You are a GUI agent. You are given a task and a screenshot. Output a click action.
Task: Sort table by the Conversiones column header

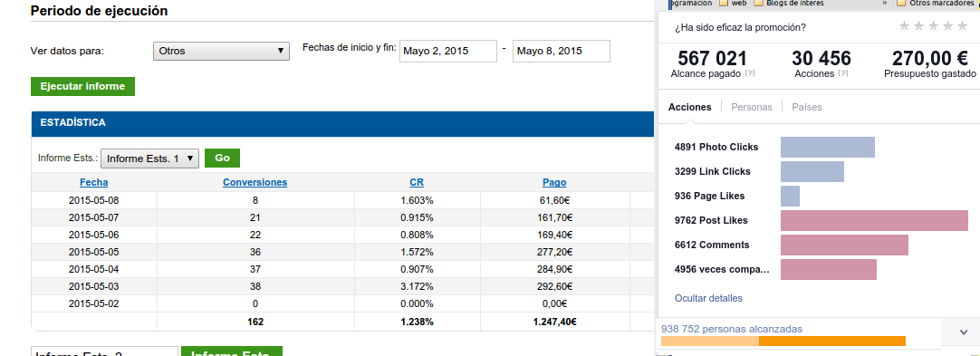tap(255, 182)
